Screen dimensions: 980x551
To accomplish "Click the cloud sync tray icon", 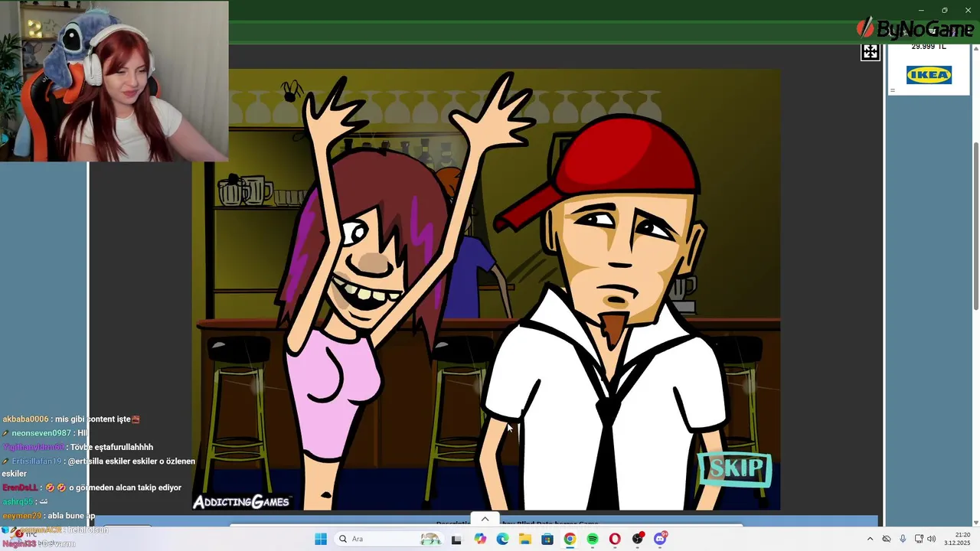I will click(x=887, y=539).
